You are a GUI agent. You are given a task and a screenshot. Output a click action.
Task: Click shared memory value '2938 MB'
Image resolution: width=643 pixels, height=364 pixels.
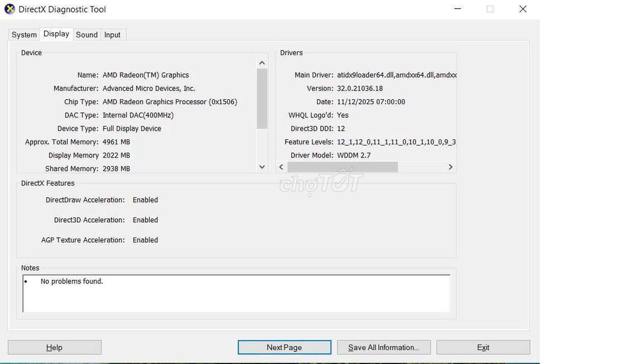pos(116,168)
